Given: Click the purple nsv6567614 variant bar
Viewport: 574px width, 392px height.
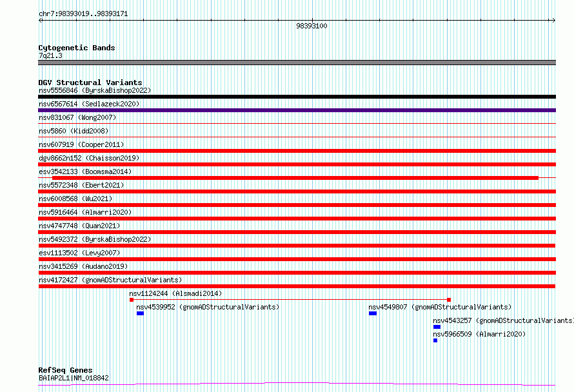Looking at the screenshot, I should point(297,110).
